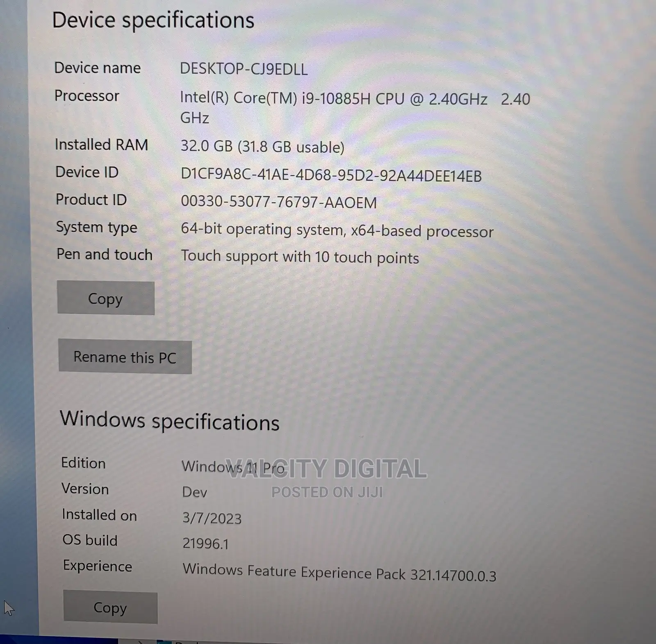Click the System type label

[x=97, y=227]
